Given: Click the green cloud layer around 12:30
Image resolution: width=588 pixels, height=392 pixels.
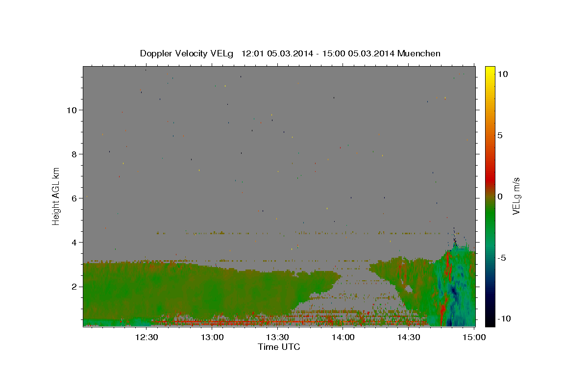Looking at the screenshot, I should click(147, 292).
